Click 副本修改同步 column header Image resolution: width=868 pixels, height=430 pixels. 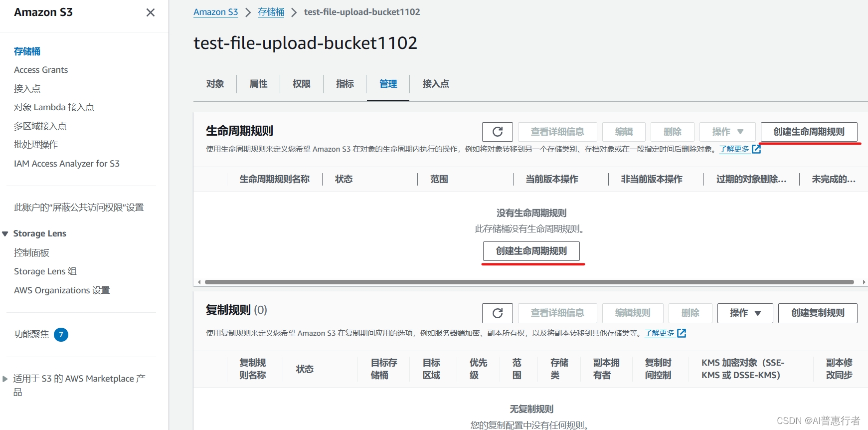[x=839, y=369]
